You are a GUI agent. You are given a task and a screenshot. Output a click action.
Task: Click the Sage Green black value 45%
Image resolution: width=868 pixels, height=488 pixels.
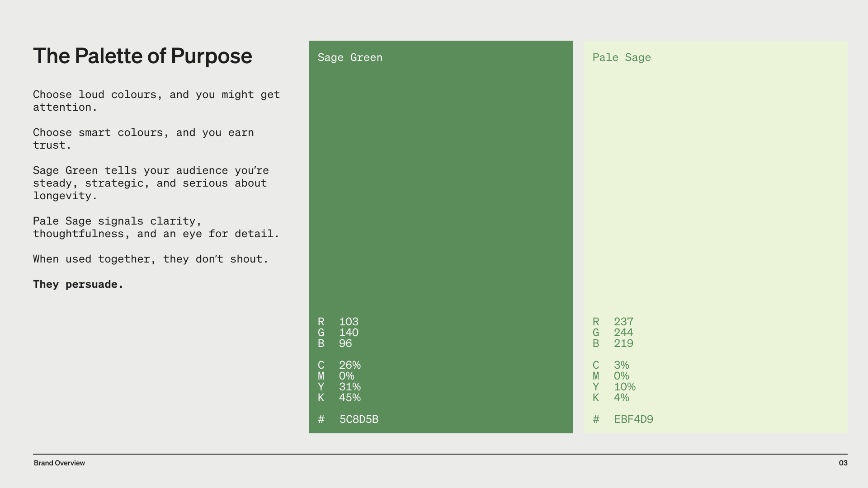click(x=350, y=398)
